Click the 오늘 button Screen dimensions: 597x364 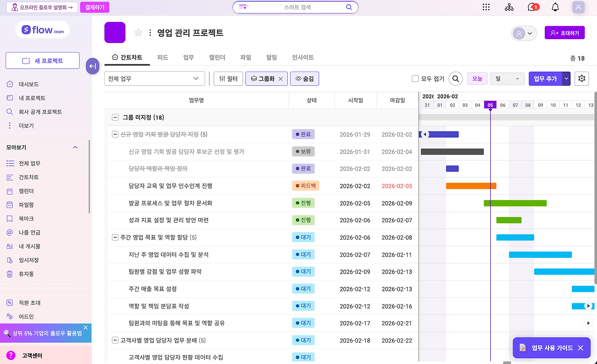tap(477, 79)
